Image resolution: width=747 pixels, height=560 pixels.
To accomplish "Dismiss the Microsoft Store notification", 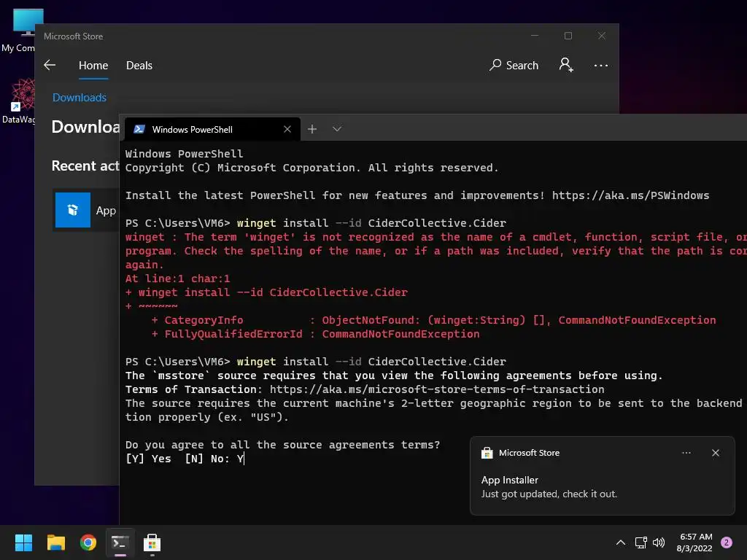I will (x=715, y=453).
